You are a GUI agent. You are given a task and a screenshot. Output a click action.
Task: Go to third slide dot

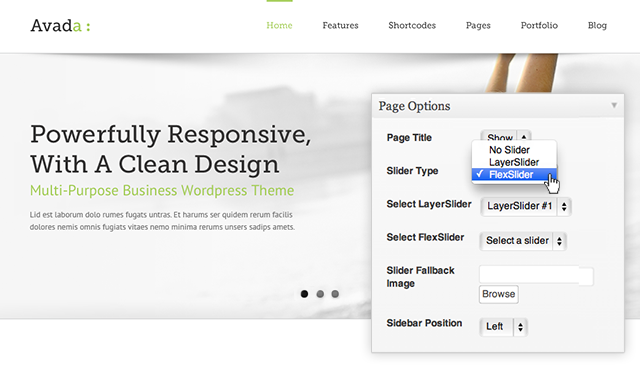(335, 294)
